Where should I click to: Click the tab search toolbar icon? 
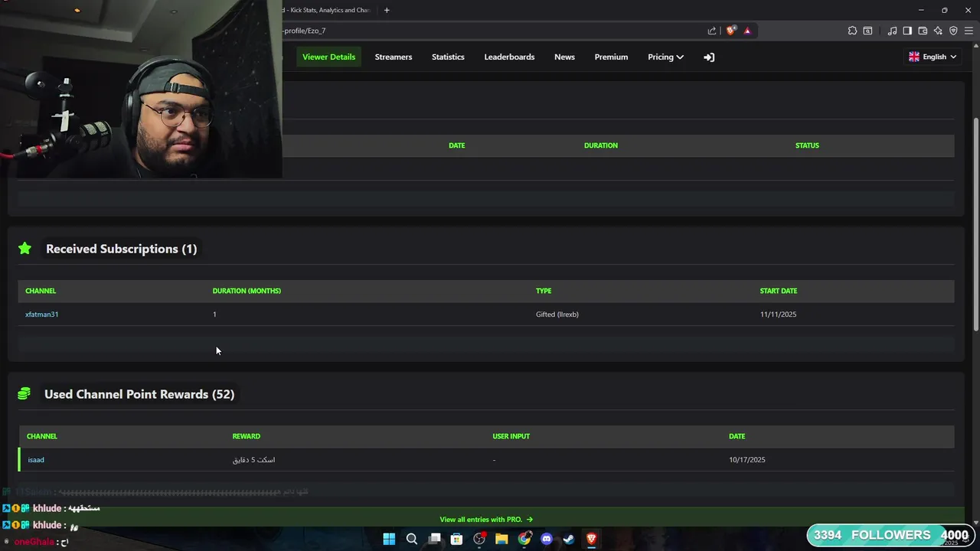867,31
